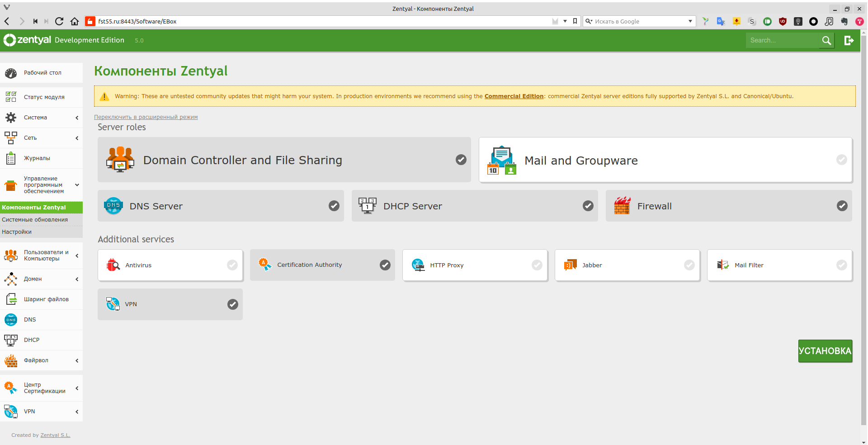The height and width of the screenshot is (445, 868).
Task: Click the browser home icon
Action: click(x=75, y=21)
